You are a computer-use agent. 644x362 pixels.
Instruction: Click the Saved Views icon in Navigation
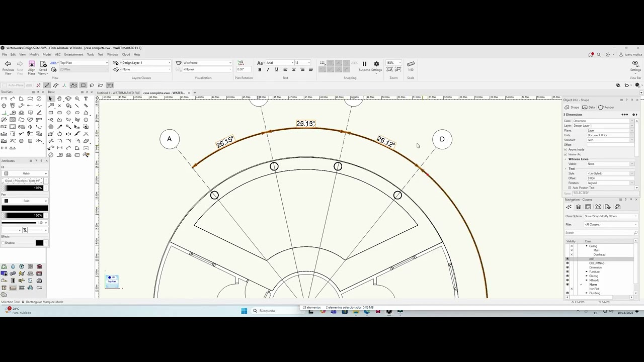pos(608,207)
